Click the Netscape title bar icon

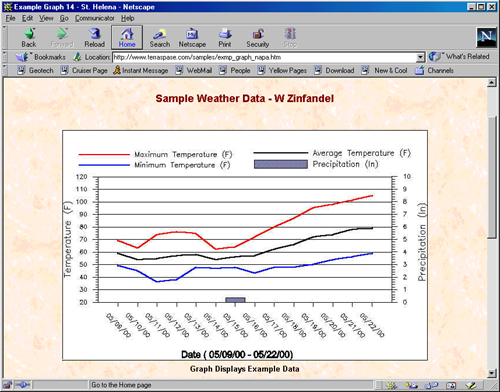click(x=8, y=7)
